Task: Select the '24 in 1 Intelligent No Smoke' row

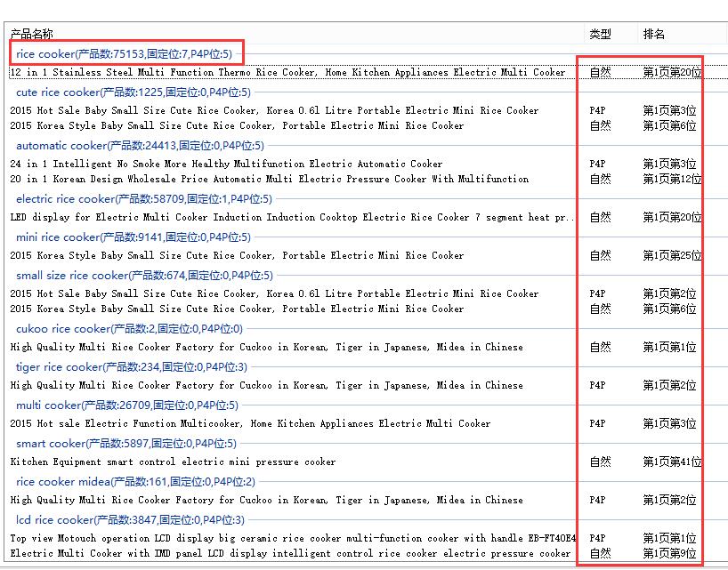Action: point(226,164)
